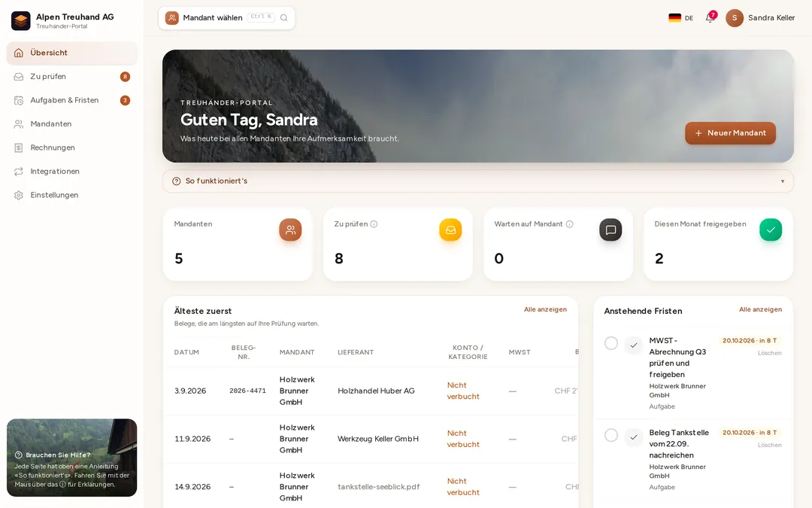Open Rechnungen in the sidebar
The height and width of the screenshot is (508, 812).
pos(72,148)
